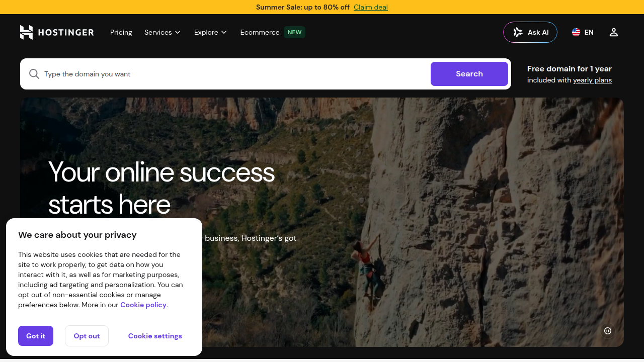The height and width of the screenshot is (362, 644).
Task: Expand the Services dropdown menu
Action: [x=162, y=32]
